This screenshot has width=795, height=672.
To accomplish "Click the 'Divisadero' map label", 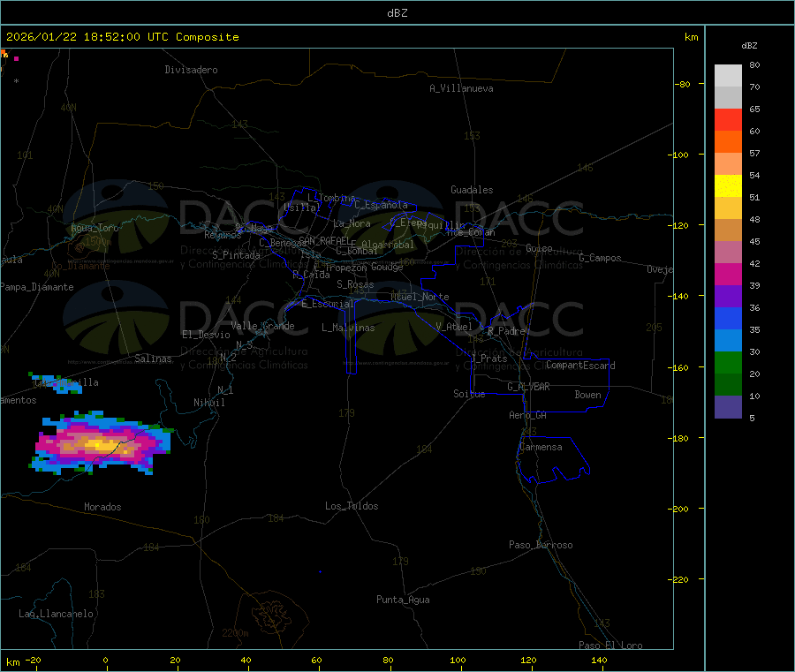I will [x=191, y=70].
